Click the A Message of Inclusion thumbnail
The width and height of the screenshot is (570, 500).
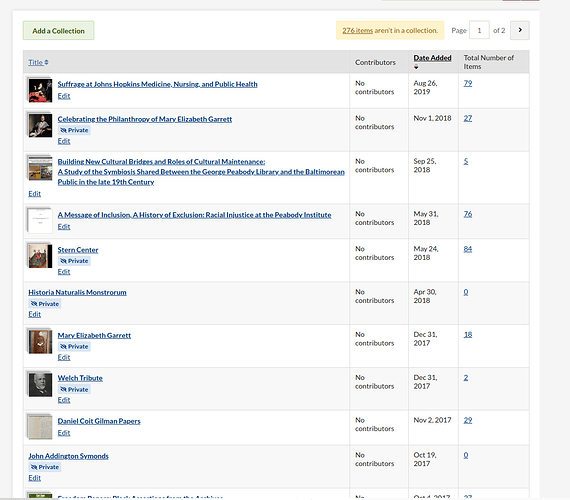click(40, 221)
